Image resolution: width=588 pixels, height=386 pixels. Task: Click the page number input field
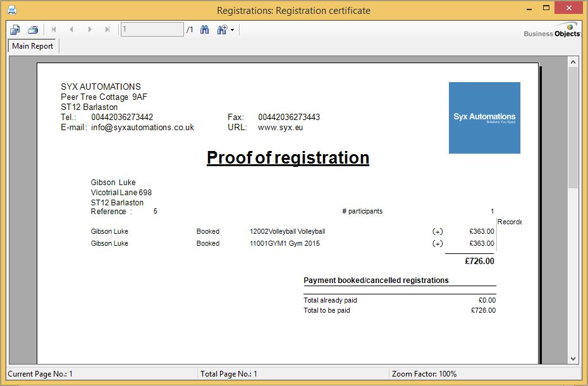click(152, 30)
